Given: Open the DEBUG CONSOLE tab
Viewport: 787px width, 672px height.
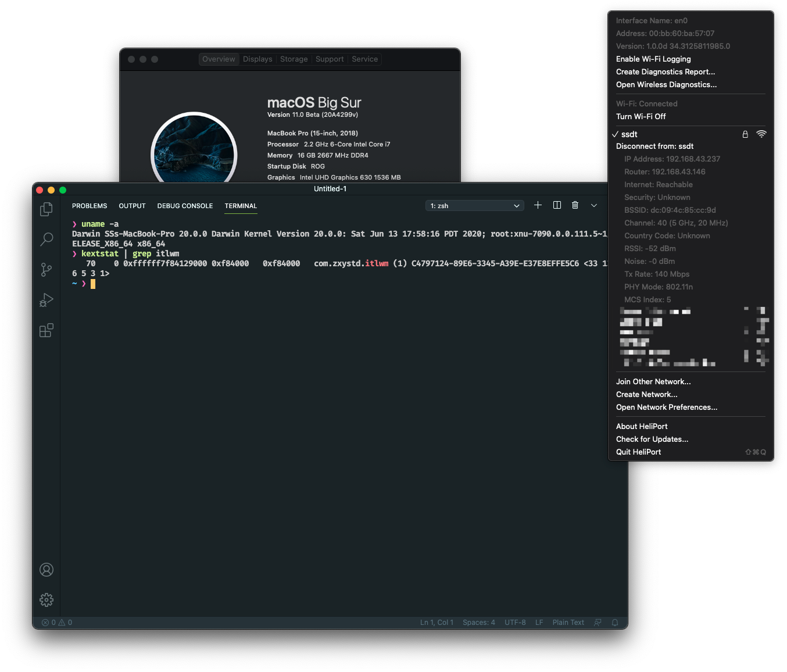Looking at the screenshot, I should click(185, 206).
